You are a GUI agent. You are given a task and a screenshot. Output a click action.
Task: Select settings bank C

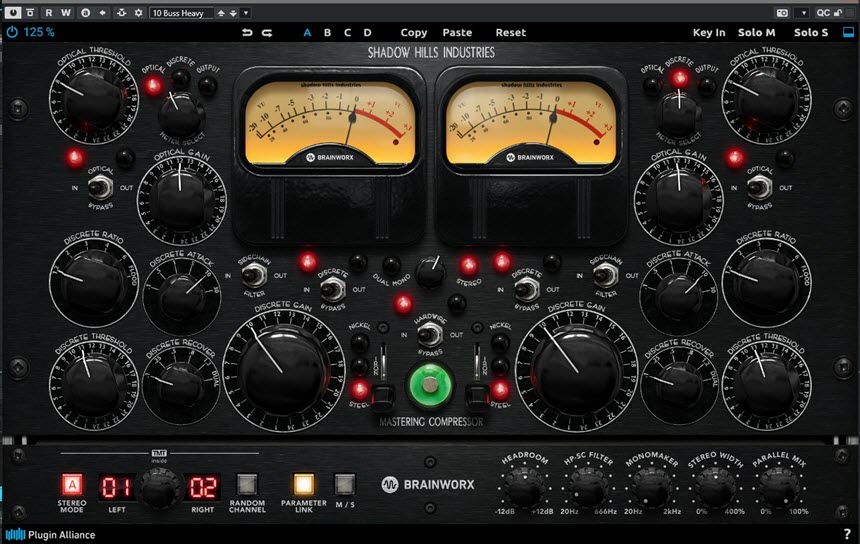(x=347, y=33)
